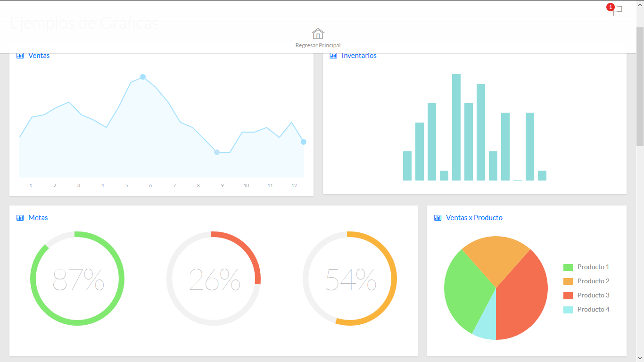Image resolution: width=644 pixels, height=362 pixels.
Task: Click the Producto 1 green legend swatch
Action: click(x=568, y=267)
